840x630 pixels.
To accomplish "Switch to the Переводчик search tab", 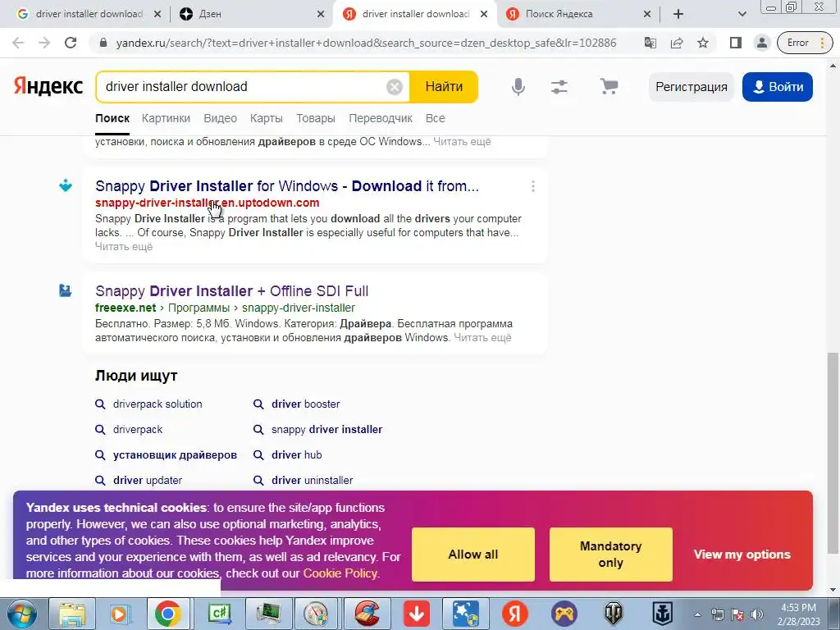I will tap(381, 118).
